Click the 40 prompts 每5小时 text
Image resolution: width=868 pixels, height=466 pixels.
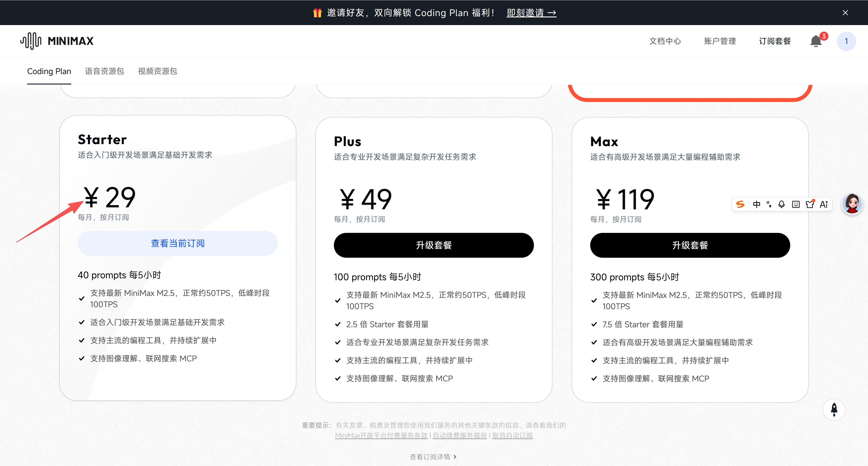(119, 275)
